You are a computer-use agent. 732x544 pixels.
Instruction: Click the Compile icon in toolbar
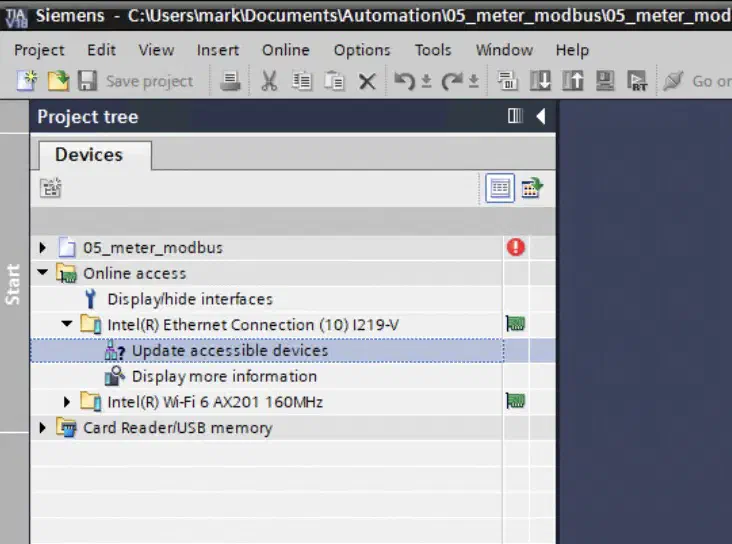click(x=507, y=81)
